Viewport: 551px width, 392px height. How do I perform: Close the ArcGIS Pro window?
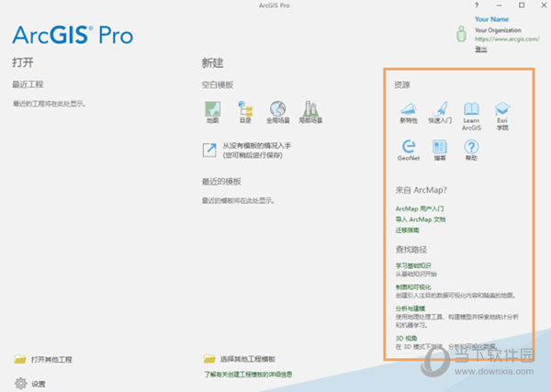544,5
